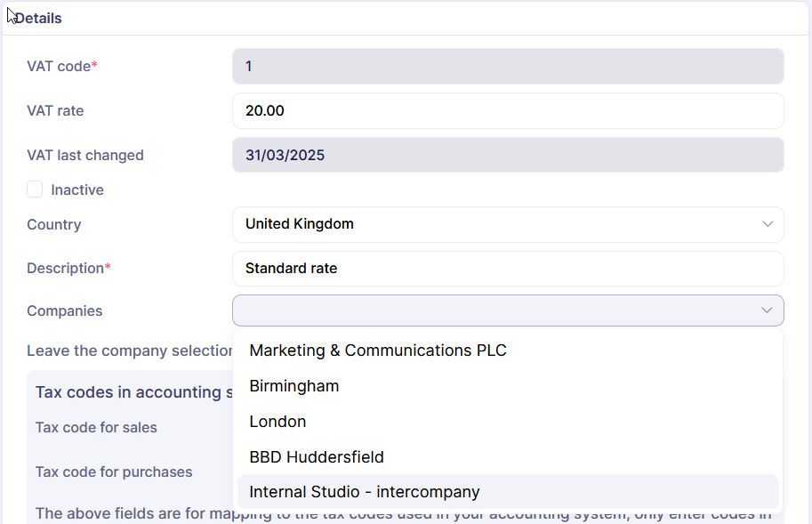Choose Birmingham in the Companies list
The height and width of the screenshot is (524, 812).
(294, 386)
